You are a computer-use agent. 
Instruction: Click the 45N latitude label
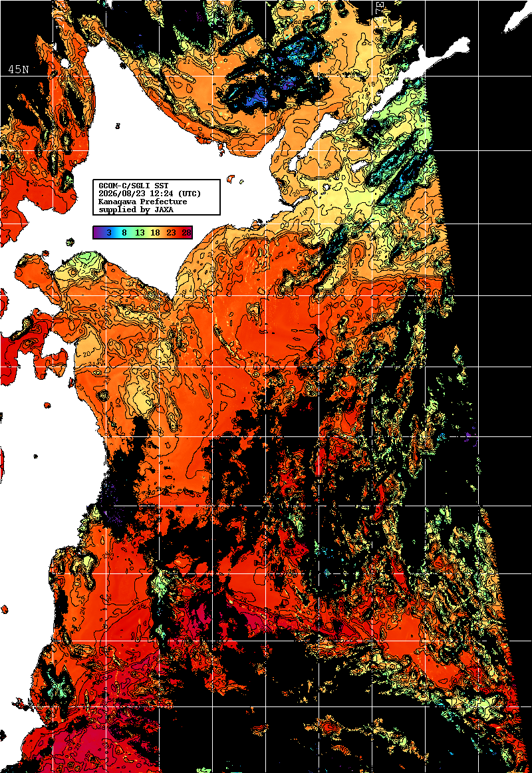point(19,69)
